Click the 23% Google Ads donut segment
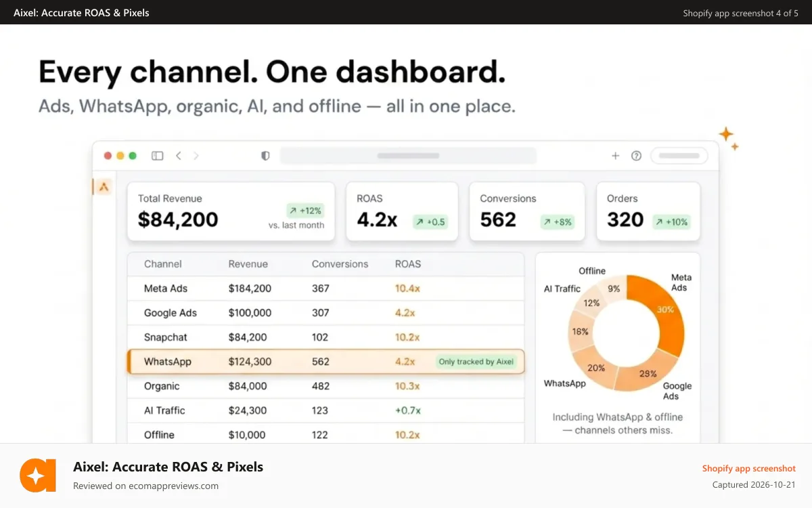This screenshot has width=812, height=508. pyautogui.click(x=648, y=373)
